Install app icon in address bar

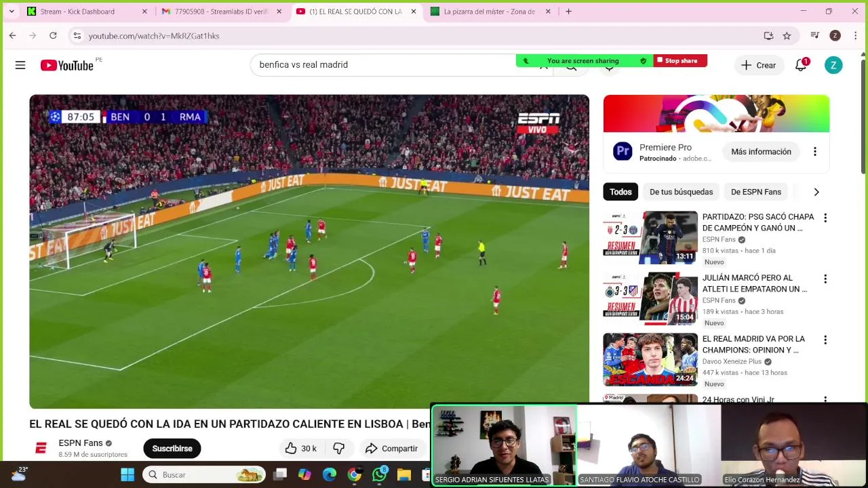pos(768,36)
